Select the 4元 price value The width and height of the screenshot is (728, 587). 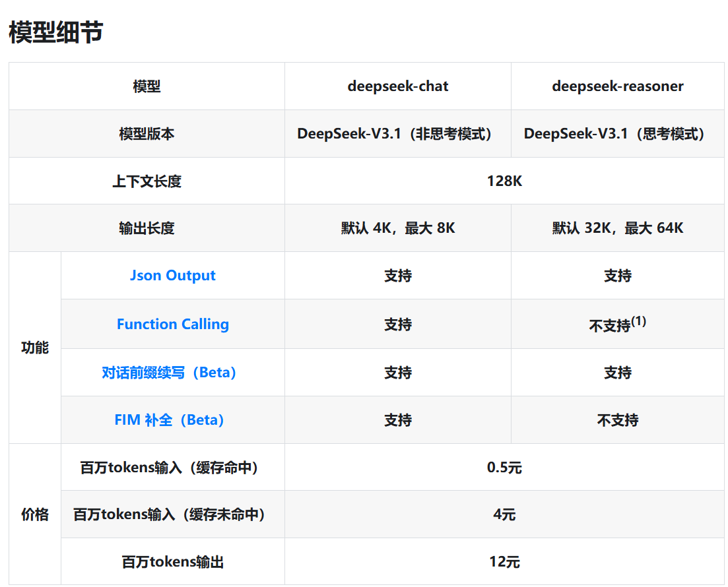coord(504,514)
